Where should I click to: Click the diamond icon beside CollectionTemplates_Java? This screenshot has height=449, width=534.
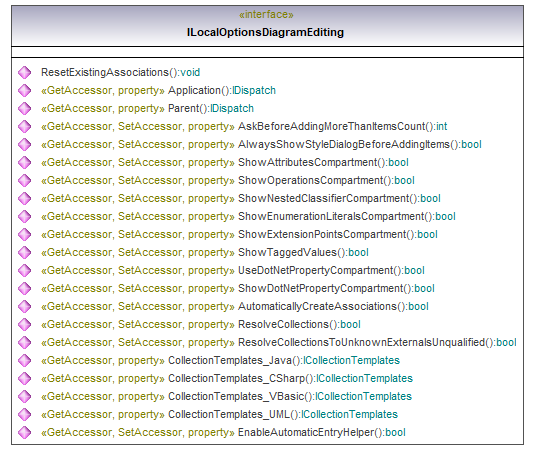(25, 360)
